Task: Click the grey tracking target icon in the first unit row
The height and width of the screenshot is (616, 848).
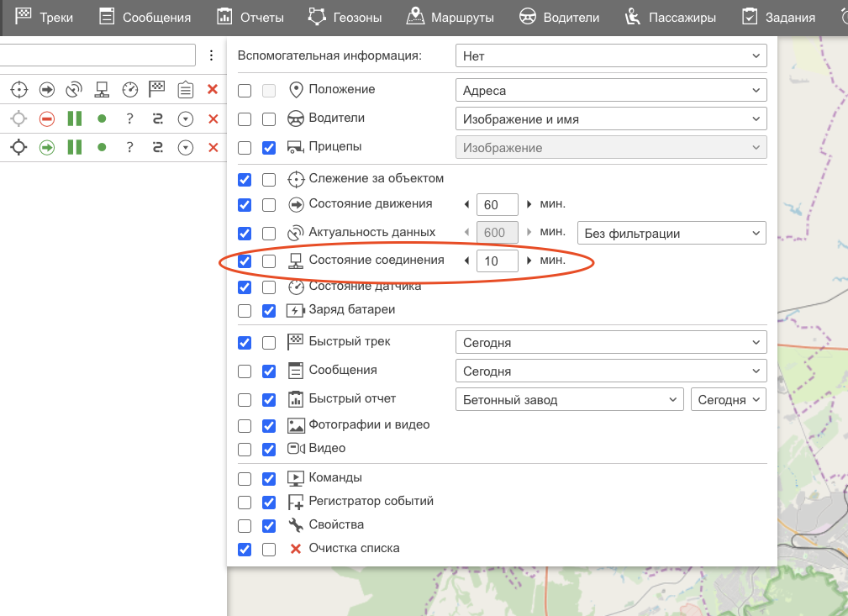Action: coord(18,119)
